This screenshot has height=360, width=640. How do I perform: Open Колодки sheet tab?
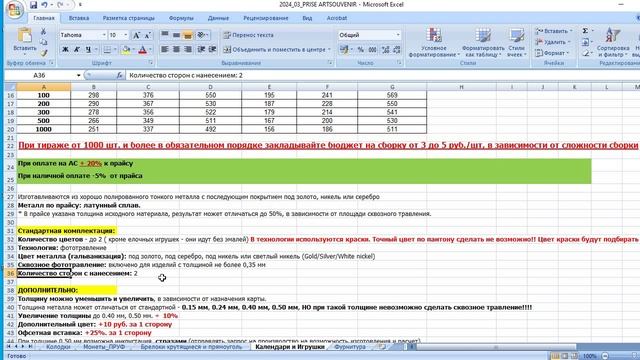tap(58, 347)
